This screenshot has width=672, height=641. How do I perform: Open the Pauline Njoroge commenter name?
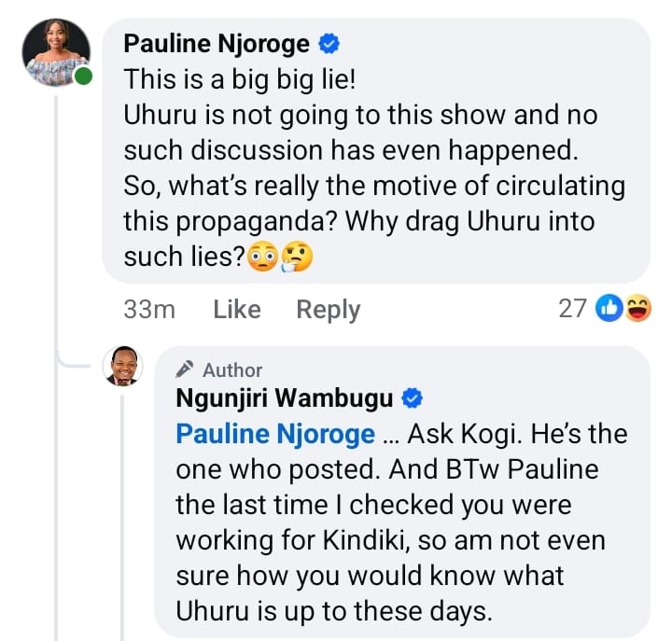point(217,44)
